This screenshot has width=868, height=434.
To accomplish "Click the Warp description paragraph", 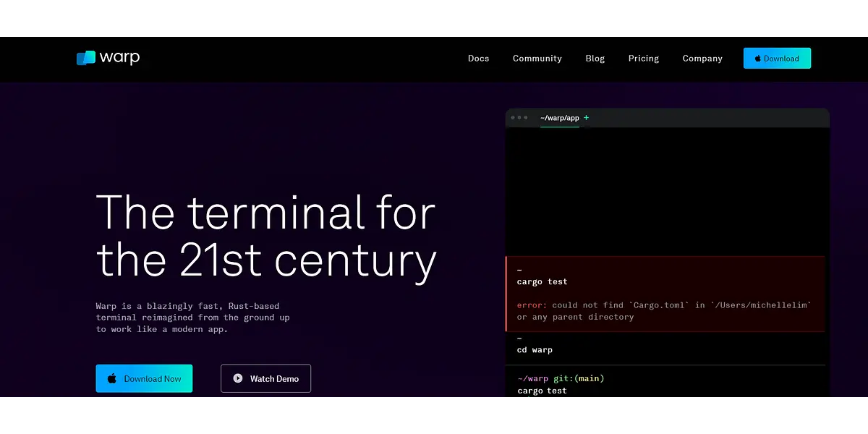I will (x=192, y=318).
